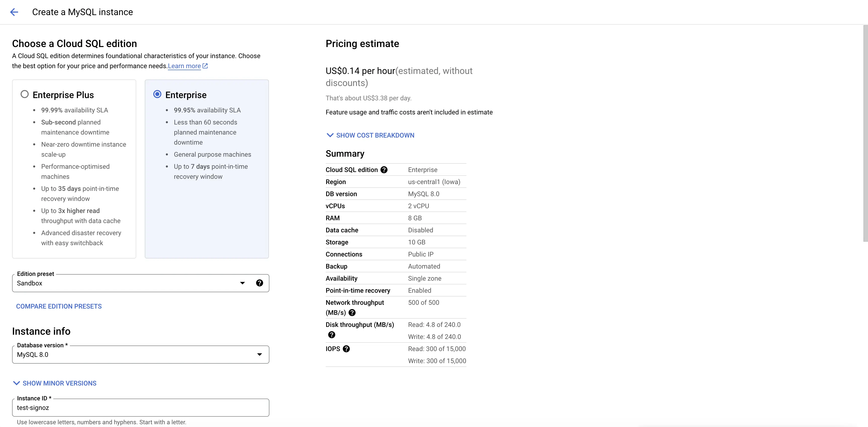
Task: Click 'Read: 4.8 of 240.0' value
Action: [434, 324]
